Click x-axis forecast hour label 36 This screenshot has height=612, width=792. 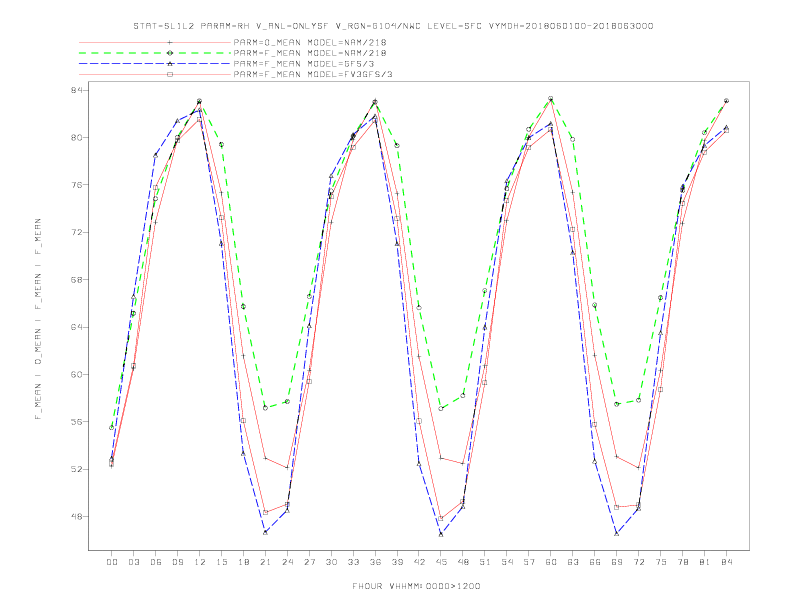pyautogui.click(x=375, y=562)
